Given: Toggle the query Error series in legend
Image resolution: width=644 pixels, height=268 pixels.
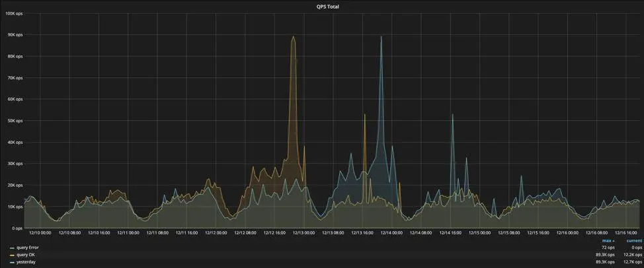Looking at the screenshot, I should (27, 248).
